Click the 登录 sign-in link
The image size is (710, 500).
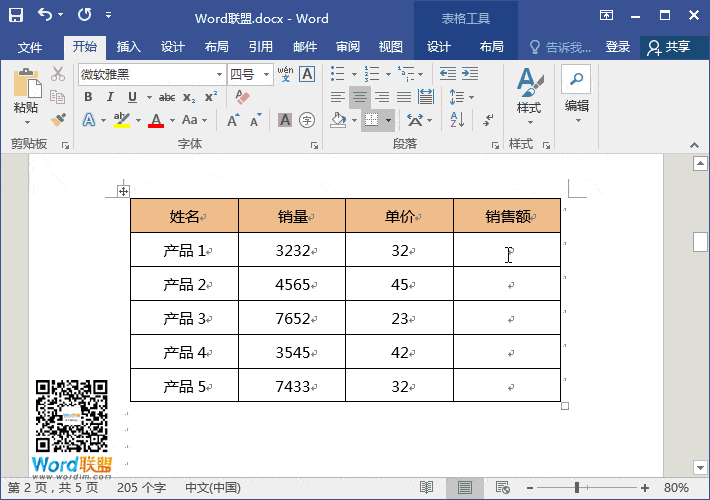point(618,47)
